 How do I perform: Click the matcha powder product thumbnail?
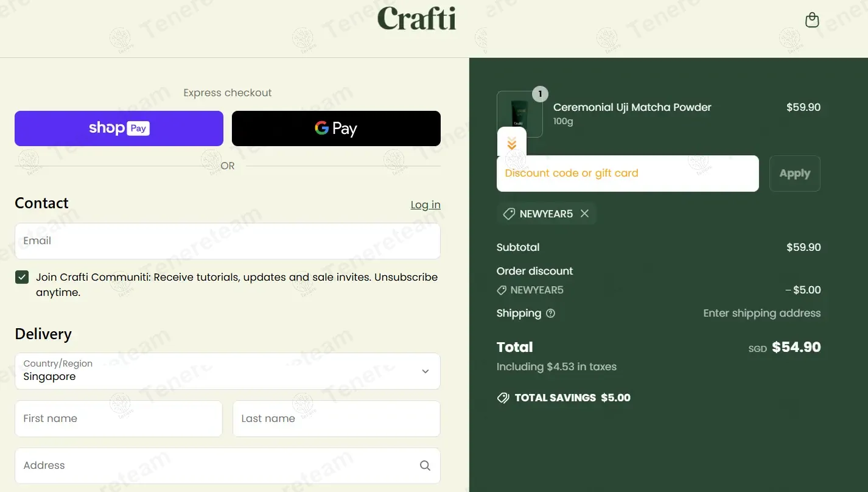519,114
